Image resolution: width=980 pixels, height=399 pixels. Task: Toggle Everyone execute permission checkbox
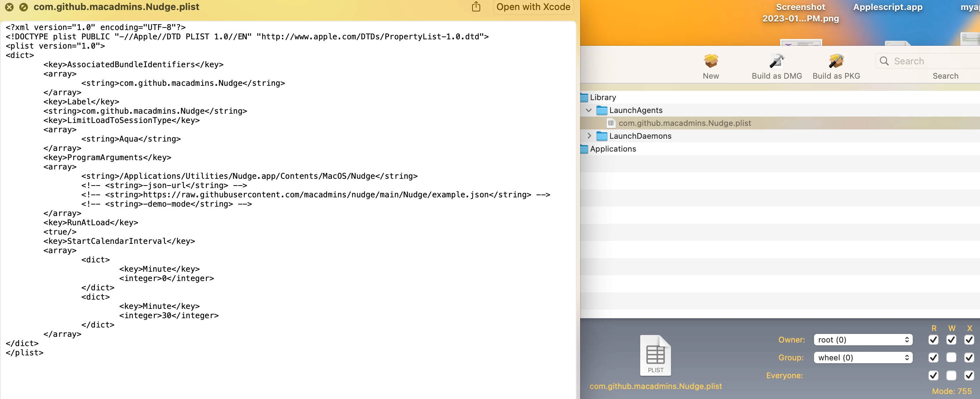coord(969,375)
